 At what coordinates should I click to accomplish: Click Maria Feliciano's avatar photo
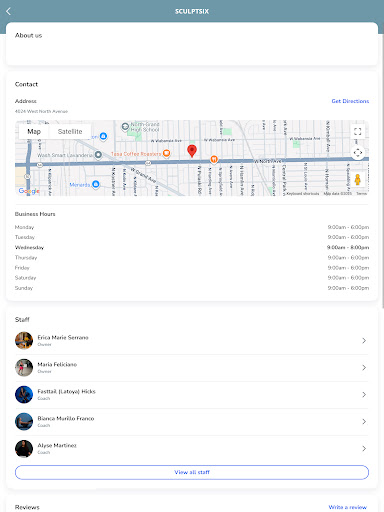tap(24, 367)
